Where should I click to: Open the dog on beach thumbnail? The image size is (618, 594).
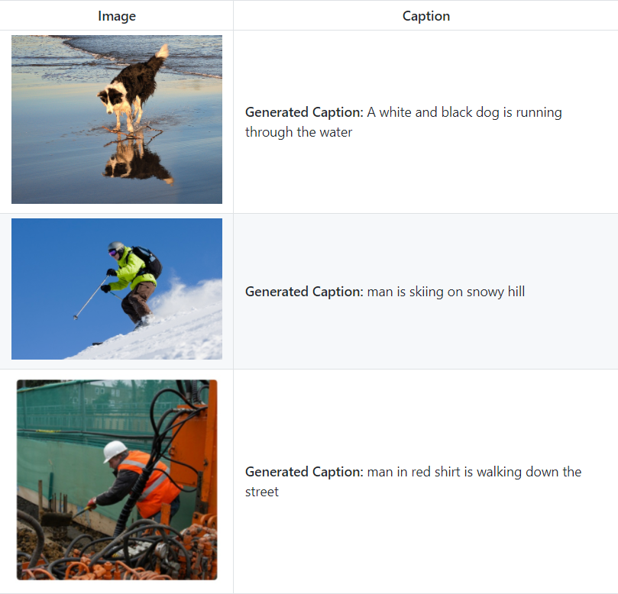click(x=117, y=119)
